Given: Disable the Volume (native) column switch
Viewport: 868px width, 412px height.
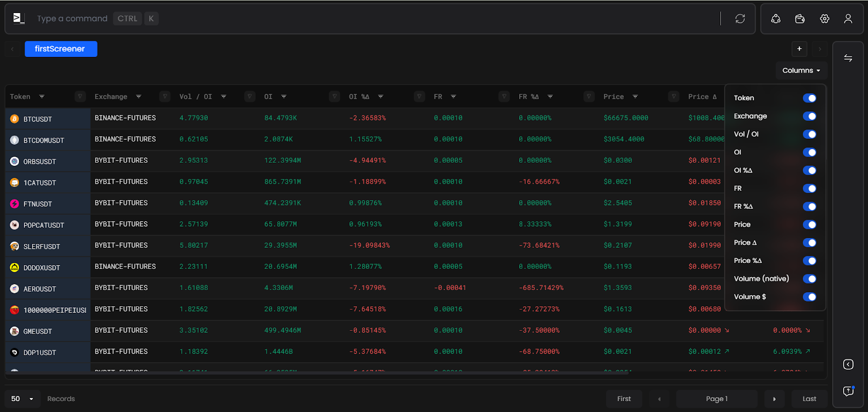Looking at the screenshot, I should coord(809,279).
